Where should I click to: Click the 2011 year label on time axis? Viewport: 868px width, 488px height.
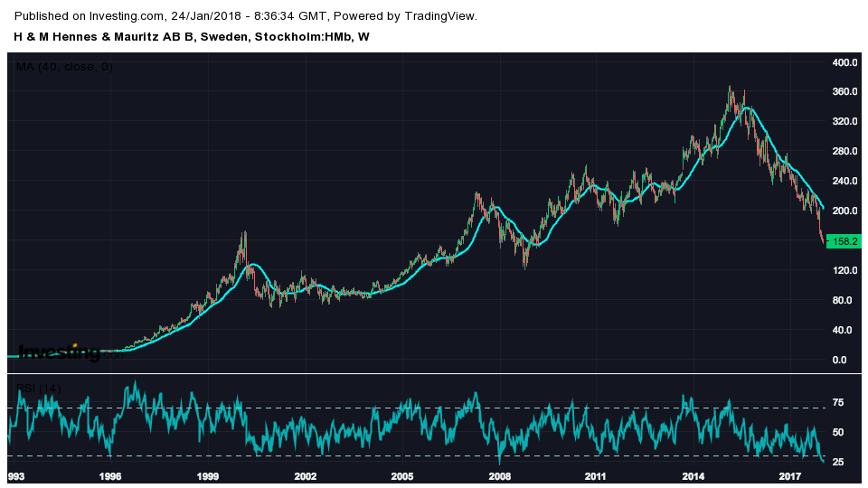click(596, 476)
